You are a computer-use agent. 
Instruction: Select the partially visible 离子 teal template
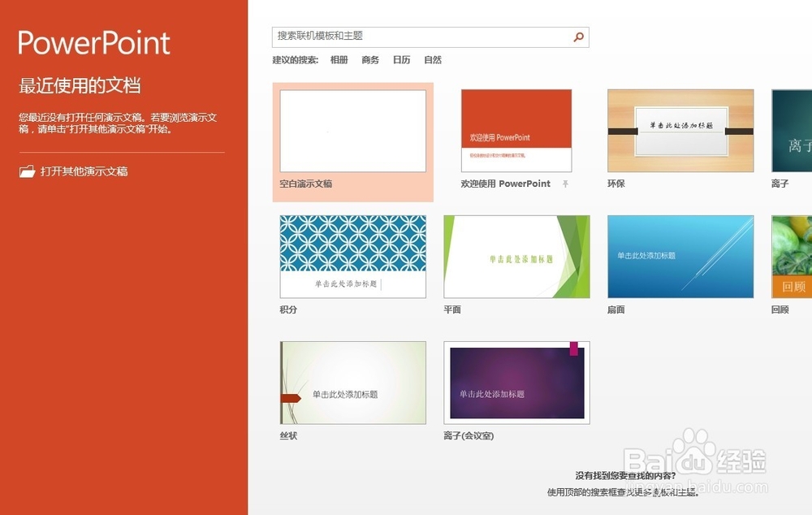(792, 131)
